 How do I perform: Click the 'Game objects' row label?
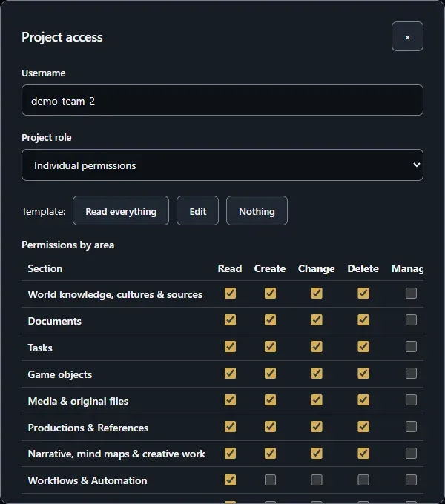[x=60, y=374]
